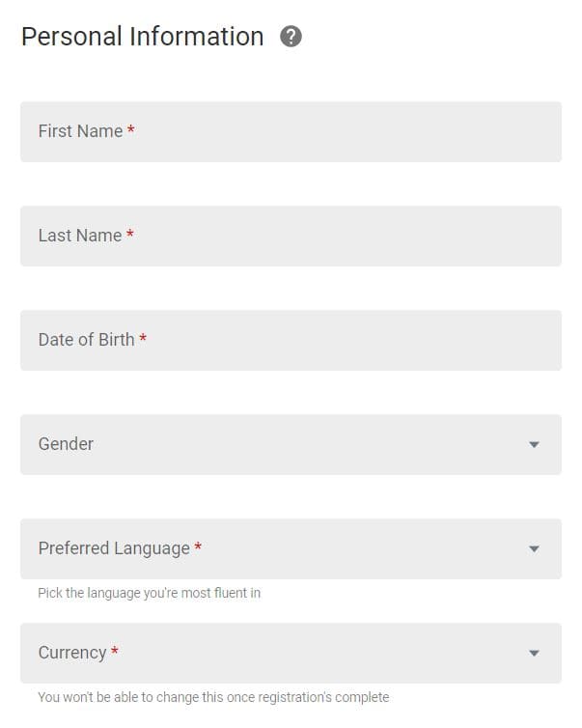Click the Last Name label text
582x728 pixels.
tap(80, 236)
